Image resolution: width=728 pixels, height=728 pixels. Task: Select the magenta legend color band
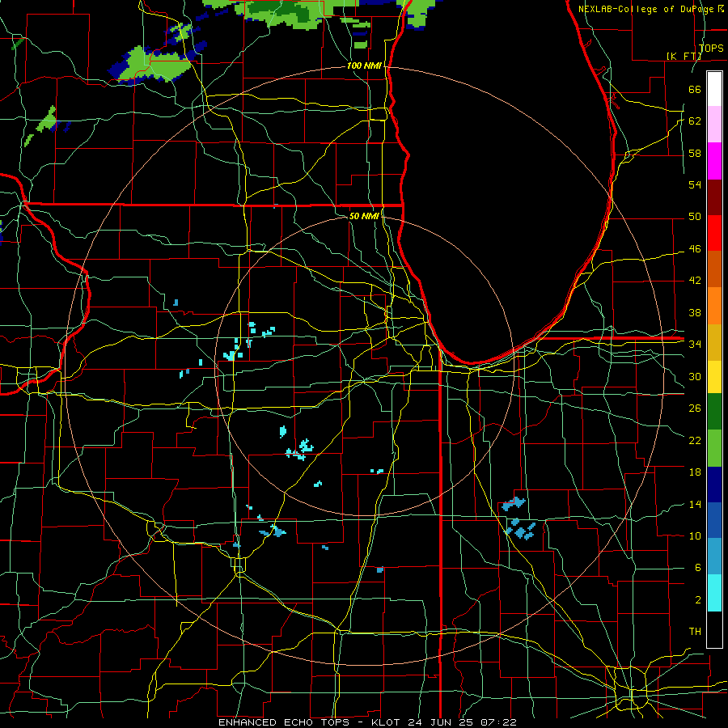(714, 161)
